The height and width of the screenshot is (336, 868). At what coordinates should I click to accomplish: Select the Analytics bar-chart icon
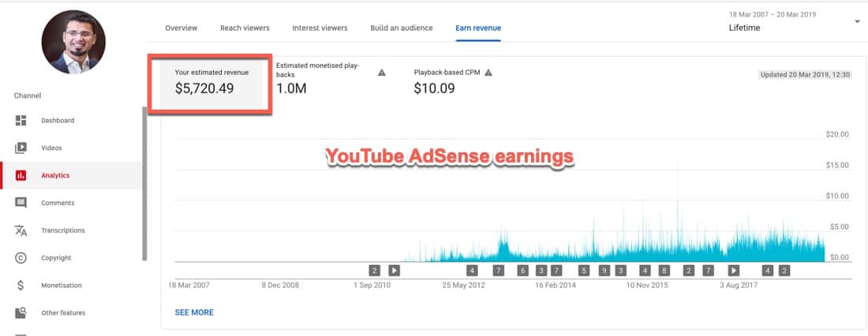(x=21, y=175)
